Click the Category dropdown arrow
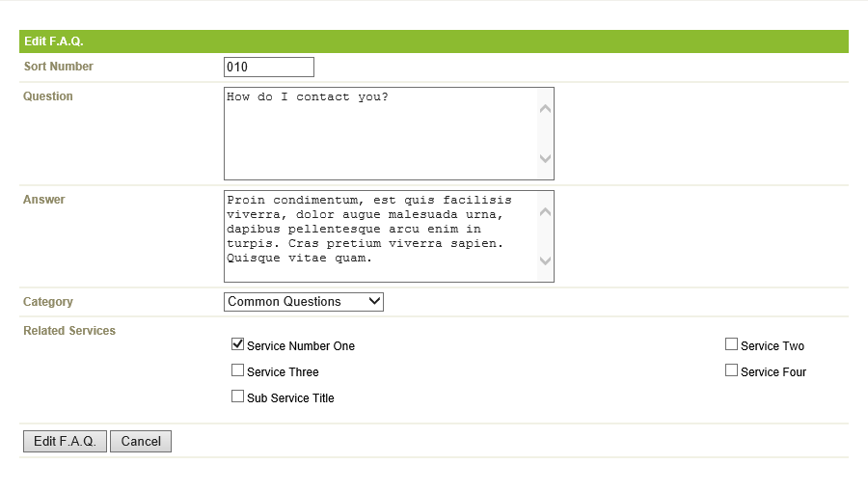This screenshot has width=868, height=492. coord(375,302)
